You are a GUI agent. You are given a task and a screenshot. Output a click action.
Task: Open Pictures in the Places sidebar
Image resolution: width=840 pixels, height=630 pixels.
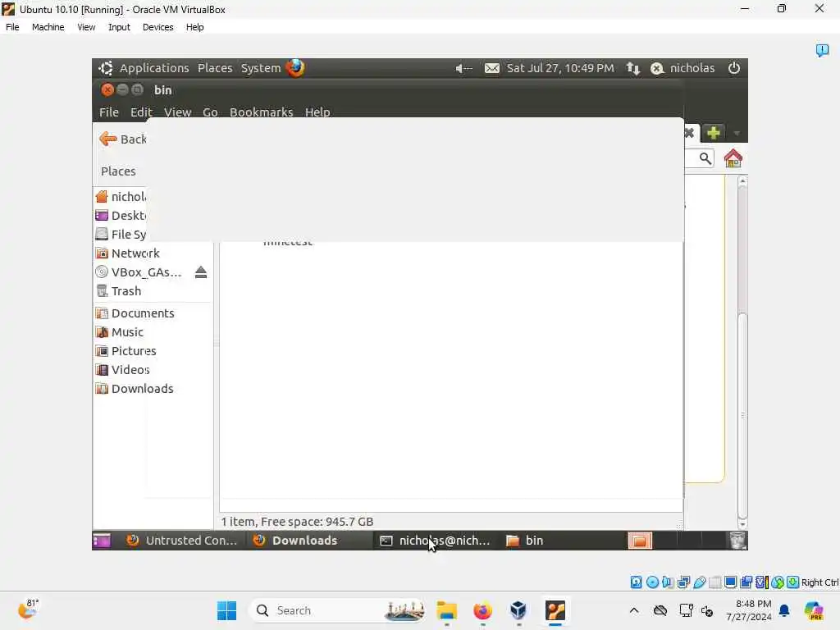126,351
